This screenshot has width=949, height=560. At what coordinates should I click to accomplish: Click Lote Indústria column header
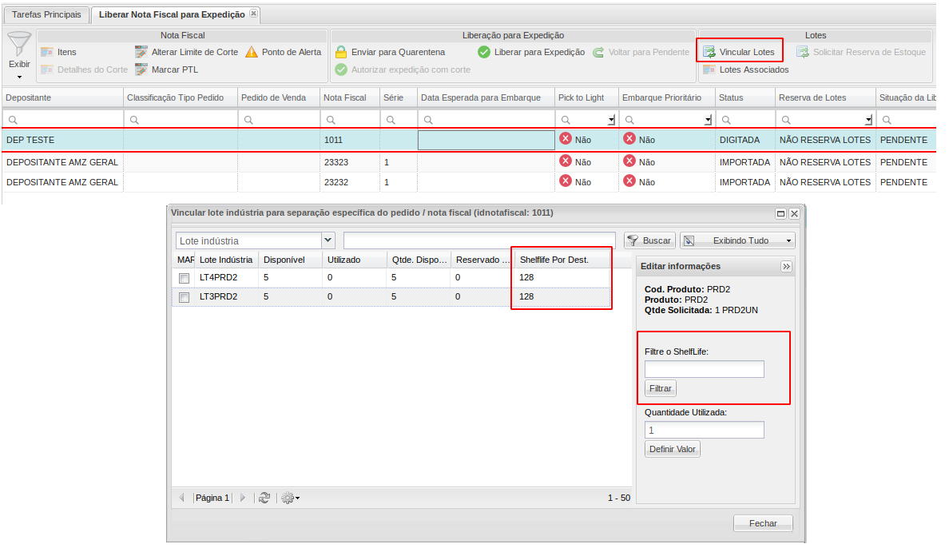pos(226,260)
